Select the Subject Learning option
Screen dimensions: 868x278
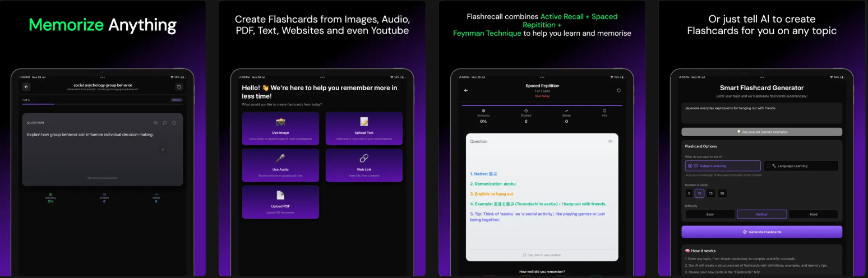[723, 166]
